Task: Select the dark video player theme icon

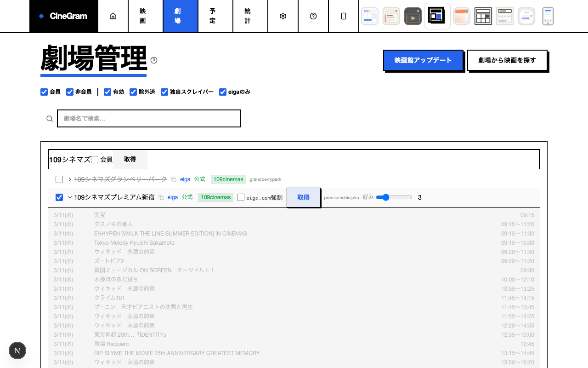Action: coord(413,16)
